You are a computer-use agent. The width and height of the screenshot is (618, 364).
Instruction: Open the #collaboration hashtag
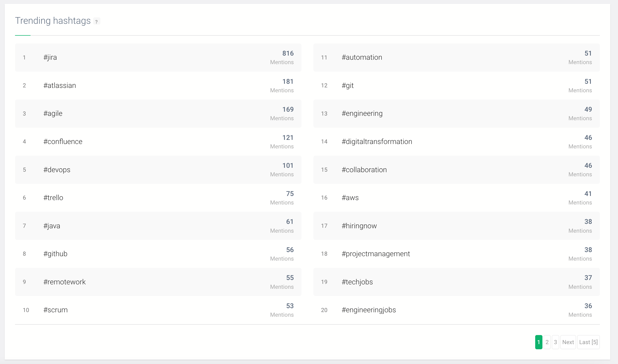(x=364, y=170)
